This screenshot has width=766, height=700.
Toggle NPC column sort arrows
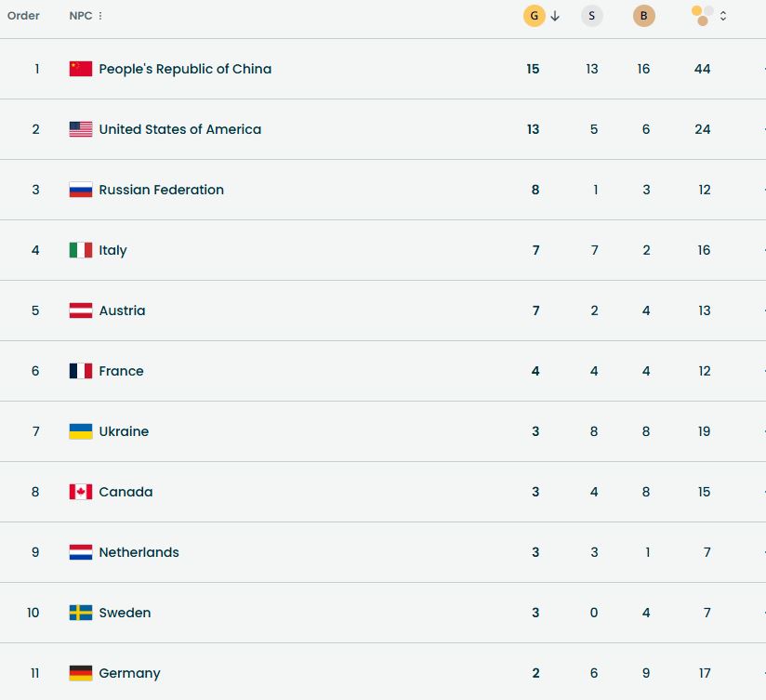tap(100, 16)
